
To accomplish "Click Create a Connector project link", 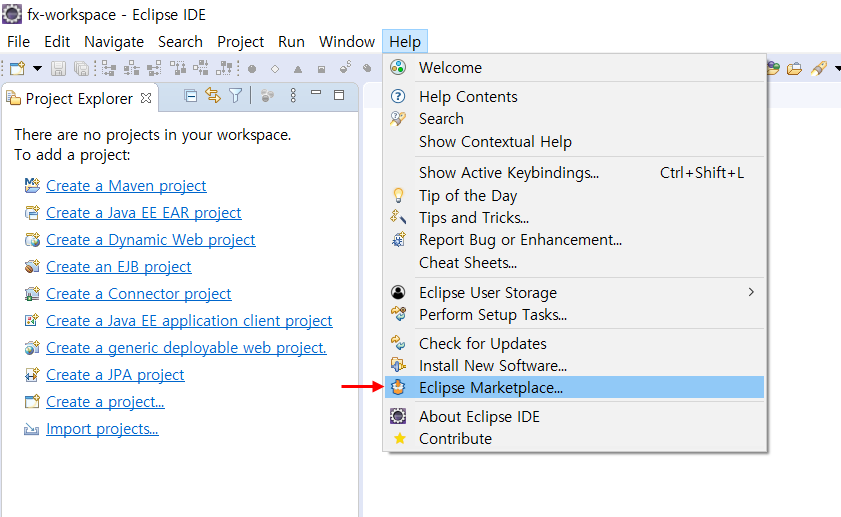I will [x=138, y=294].
